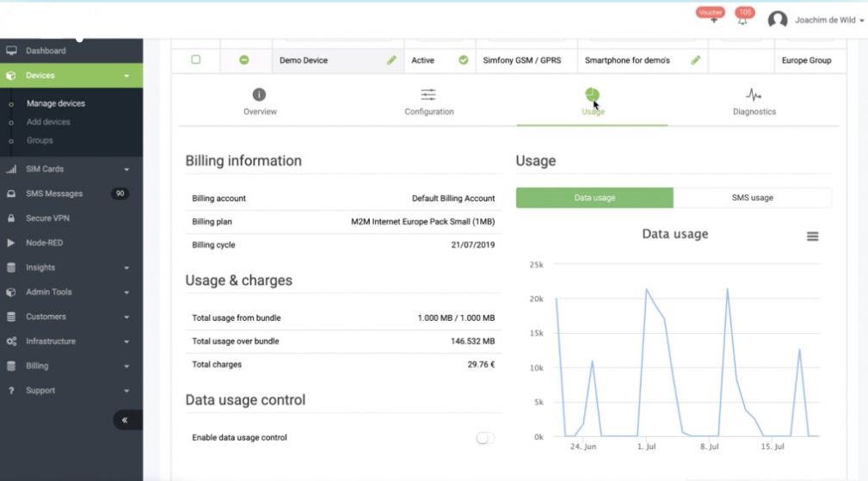Open the notifications bell icon
The width and height of the screenshot is (868, 481).
[742, 21]
